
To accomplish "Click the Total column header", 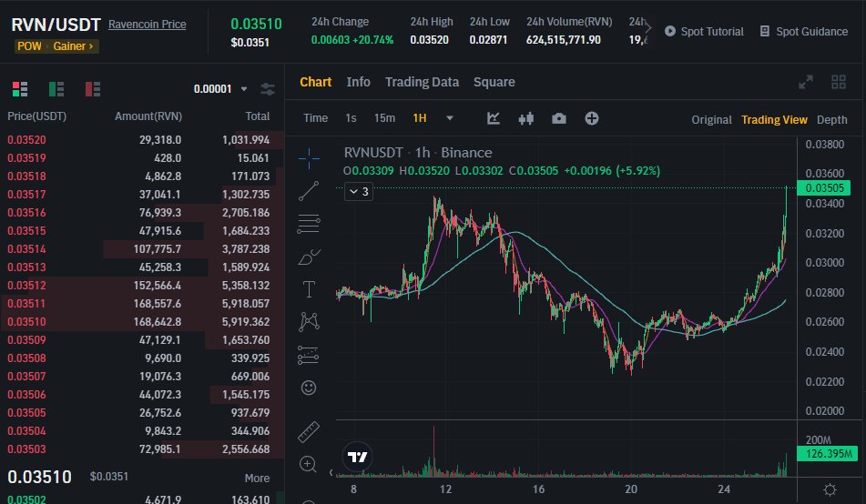I will coord(258,116).
